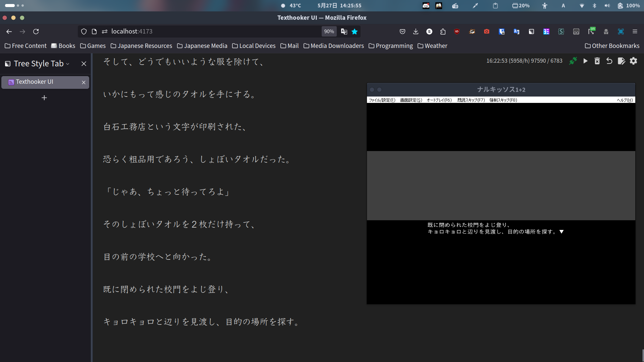Click the undo last action arrow icon
Image resolution: width=644 pixels, height=362 pixels.
coord(609,61)
